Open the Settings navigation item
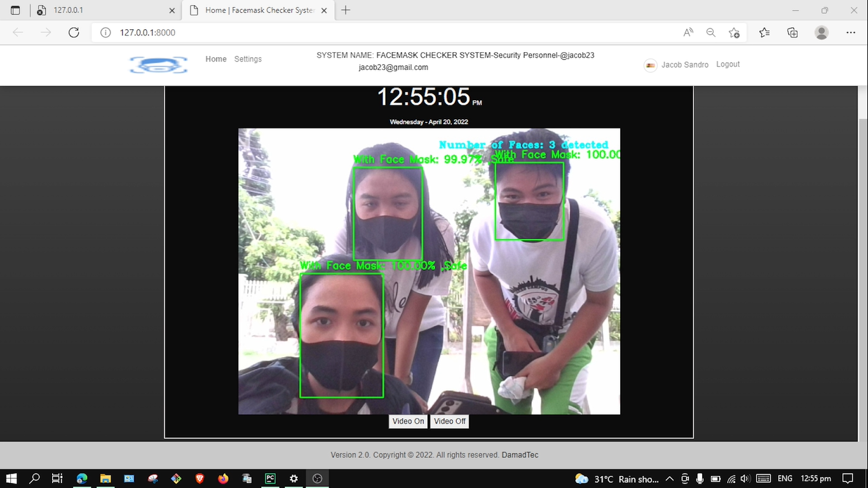 click(248, 59)
